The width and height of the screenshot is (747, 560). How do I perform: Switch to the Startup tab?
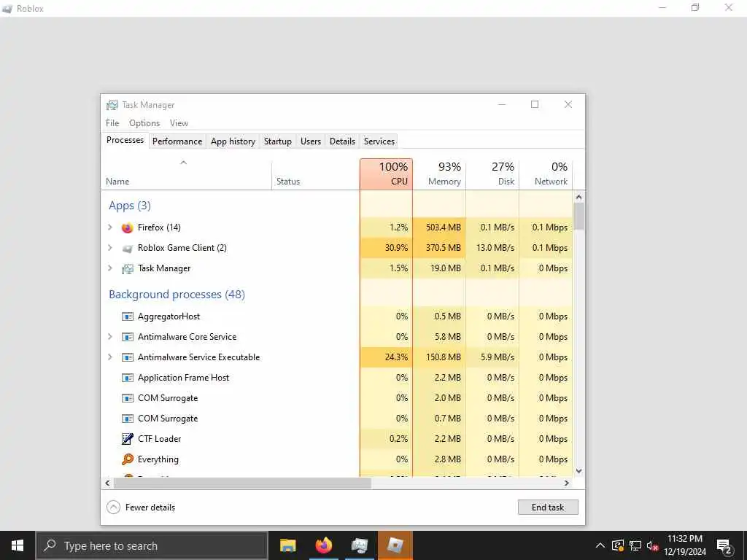coord(278,141)
